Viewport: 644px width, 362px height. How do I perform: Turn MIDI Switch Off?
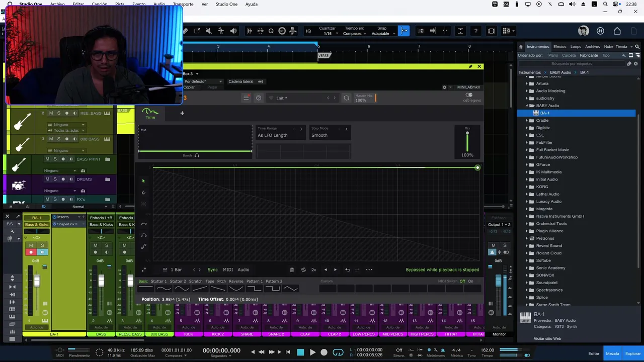click(x=462, y=282)
